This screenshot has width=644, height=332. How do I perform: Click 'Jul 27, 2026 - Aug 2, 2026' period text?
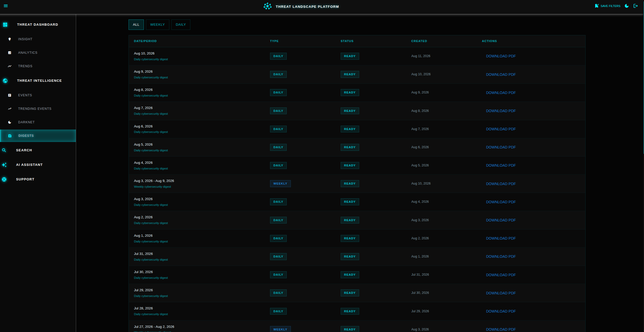[154, 327]
